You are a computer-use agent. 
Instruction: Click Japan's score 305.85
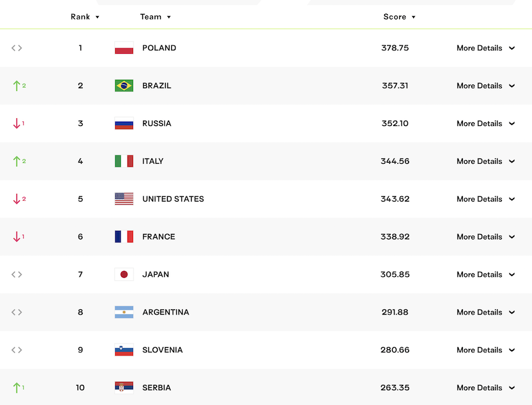pos(395,274)
